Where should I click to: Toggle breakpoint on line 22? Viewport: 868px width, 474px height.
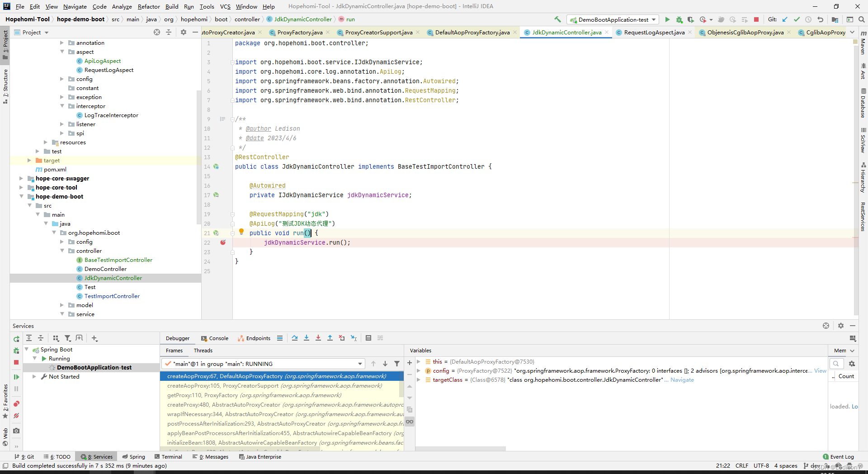223,242
